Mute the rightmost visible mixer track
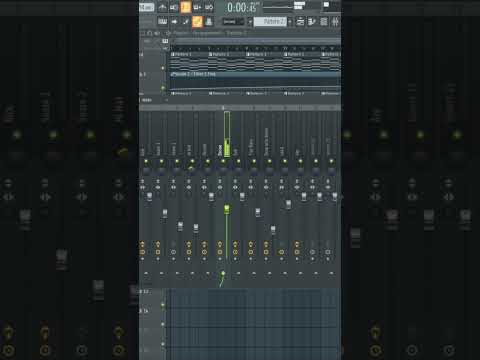Image resolution: width=480 pixels, height=360 pixels. coord(331,161)
